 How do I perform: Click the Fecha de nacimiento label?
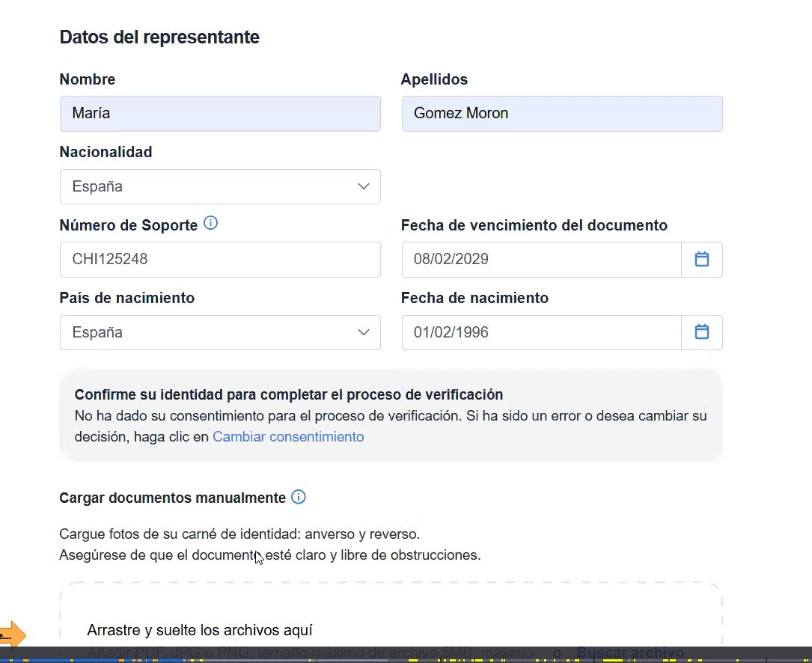click(474, 298)
